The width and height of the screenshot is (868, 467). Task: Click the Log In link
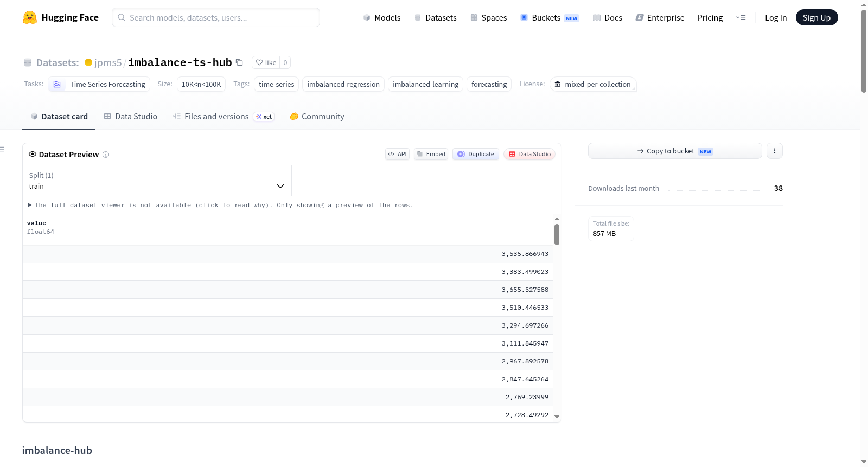coord(776,17)
